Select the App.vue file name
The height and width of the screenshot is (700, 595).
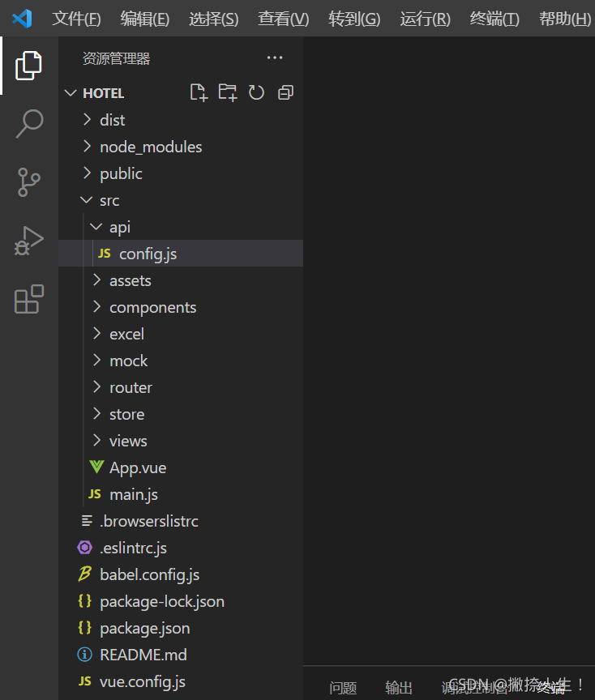coord(138,467)
